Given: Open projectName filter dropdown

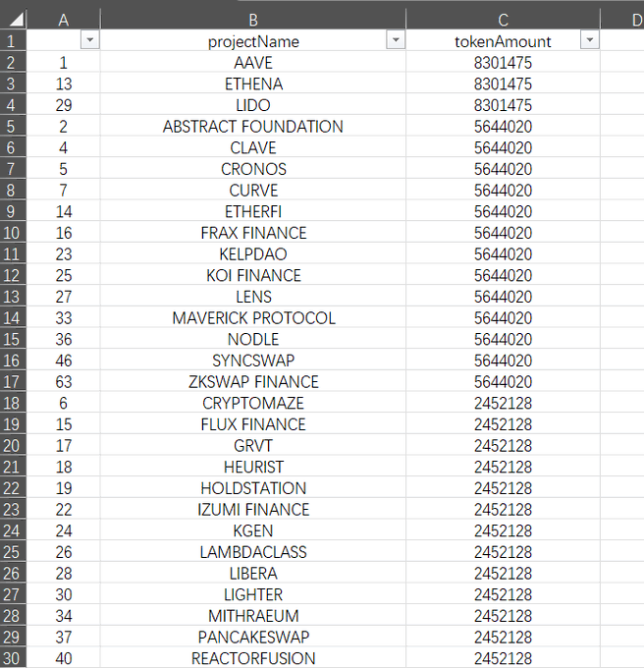Looking at the screenshot, I should (x=396, y=40).
